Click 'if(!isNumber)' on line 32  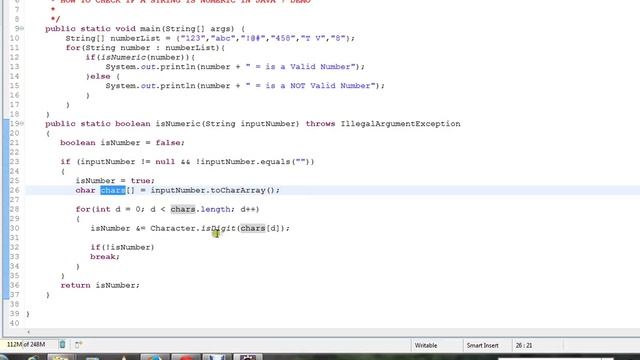tap(122, 247)
